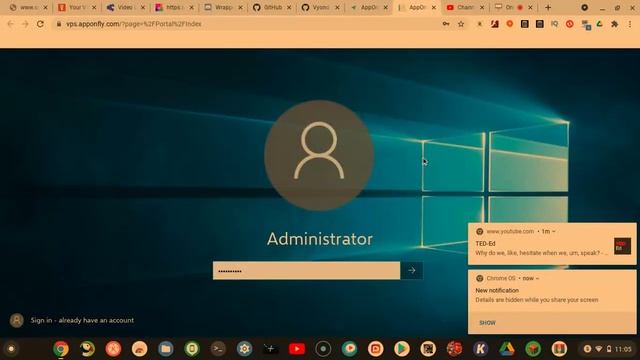
Task: Click the IQ extension icon in toolbar
Action: [554, 24]
